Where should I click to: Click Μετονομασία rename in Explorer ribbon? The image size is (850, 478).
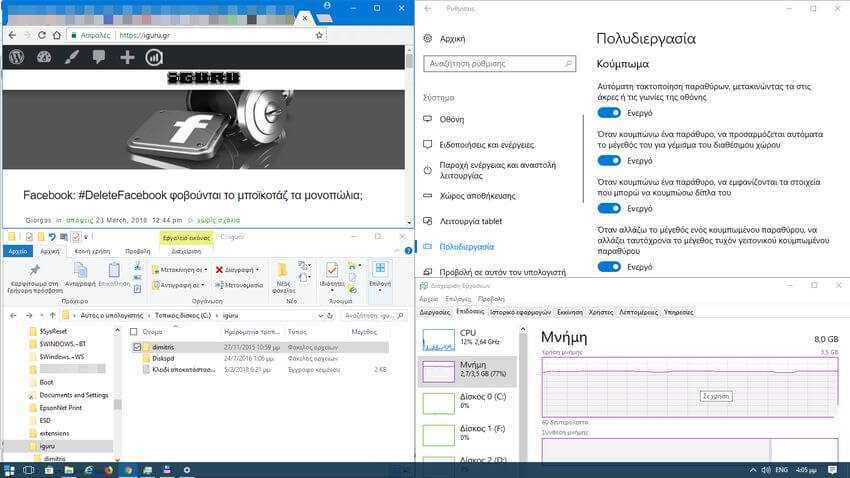(239, 285)
